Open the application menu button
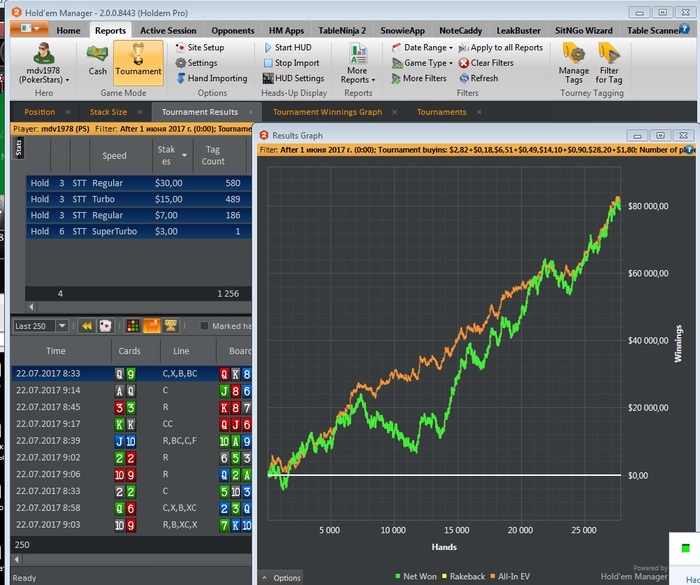Image resolution: width=700 pixels, height=585 pixels. click(x=30, y=29)
